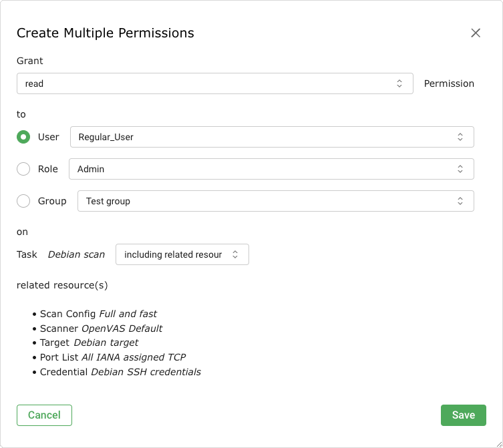Click chevron icon in Admin role selector

pyautogui.click(x=460, y=169)
